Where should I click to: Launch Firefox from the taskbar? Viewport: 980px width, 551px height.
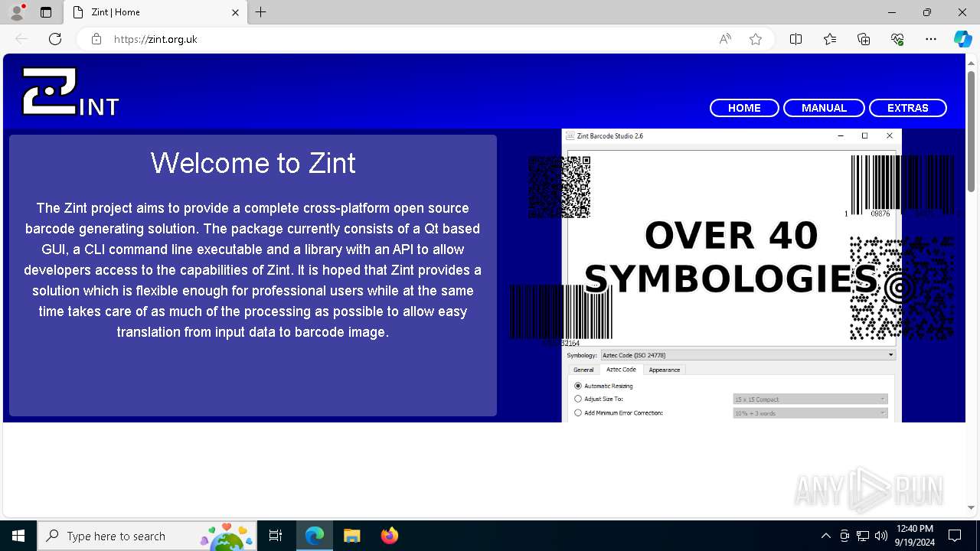click(x=389, y=536)
